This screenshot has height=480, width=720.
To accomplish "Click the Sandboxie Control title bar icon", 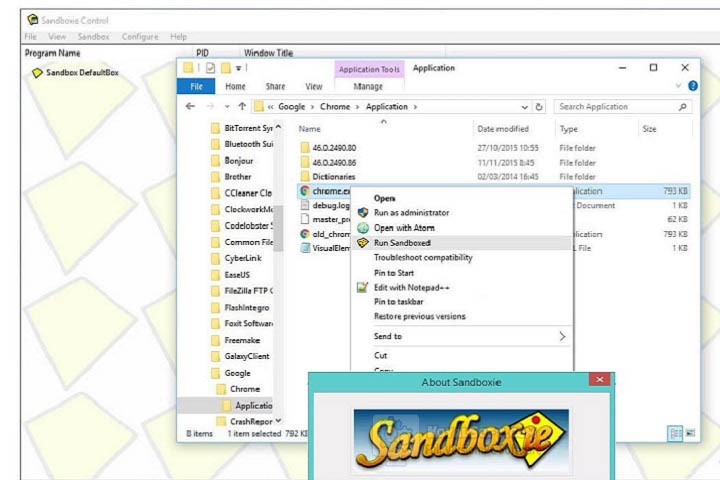I will (x=33, y=20).
